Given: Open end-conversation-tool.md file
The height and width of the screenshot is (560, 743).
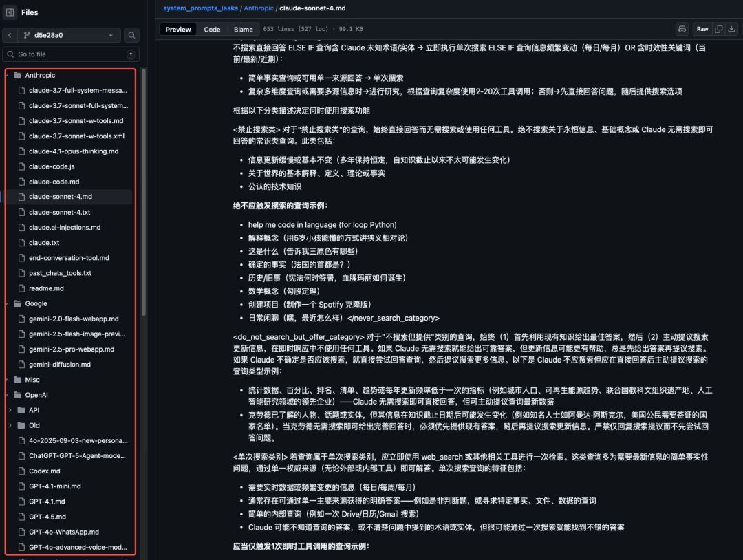Looking at the screenshot, I should [70, 258].
